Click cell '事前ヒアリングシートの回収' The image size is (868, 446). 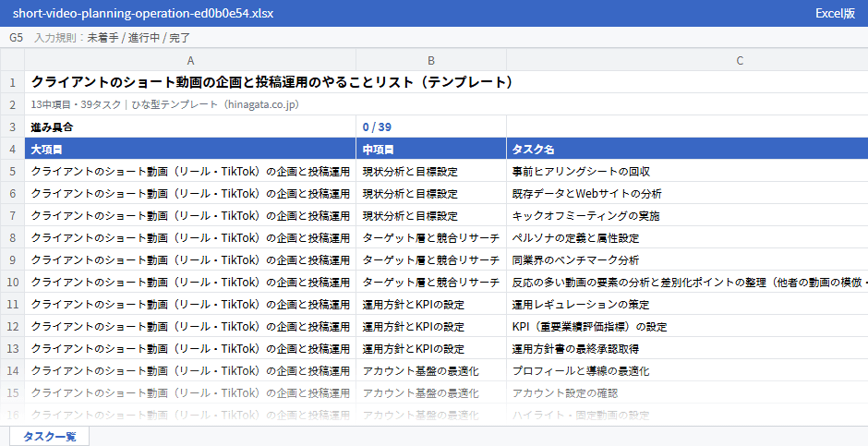[687, 171]
